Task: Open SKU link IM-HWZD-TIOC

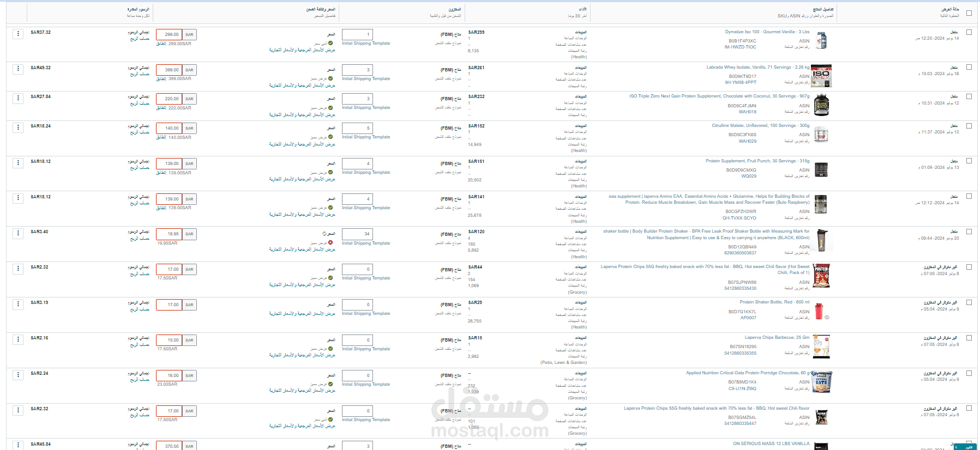Action: (740, 47)
